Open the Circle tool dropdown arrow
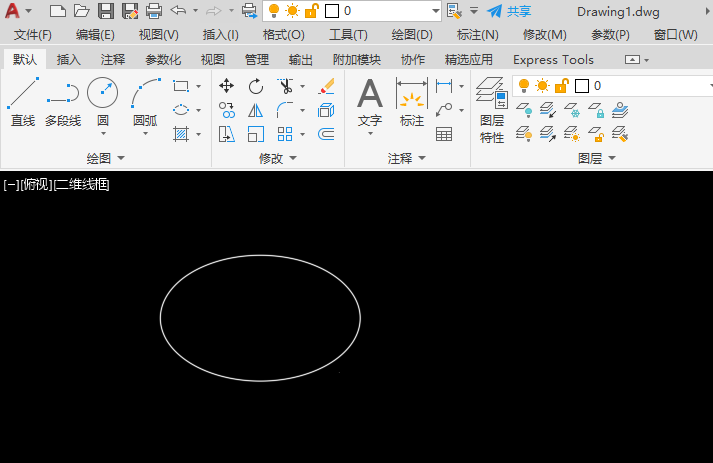This screenshot has height=463, width=713. [103, 134]
